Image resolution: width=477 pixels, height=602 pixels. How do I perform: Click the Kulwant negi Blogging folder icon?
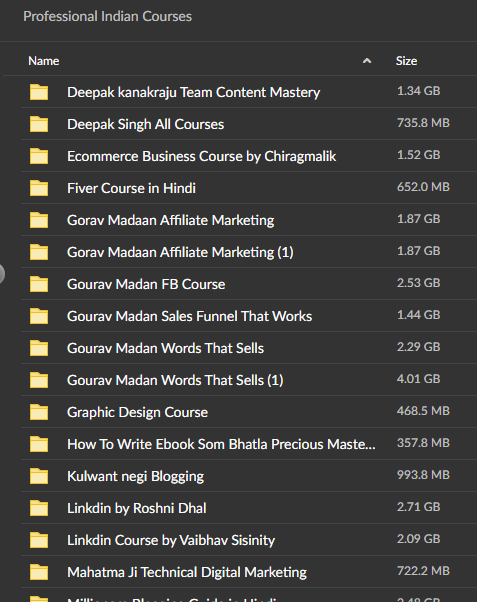click(x=39, y=476)
